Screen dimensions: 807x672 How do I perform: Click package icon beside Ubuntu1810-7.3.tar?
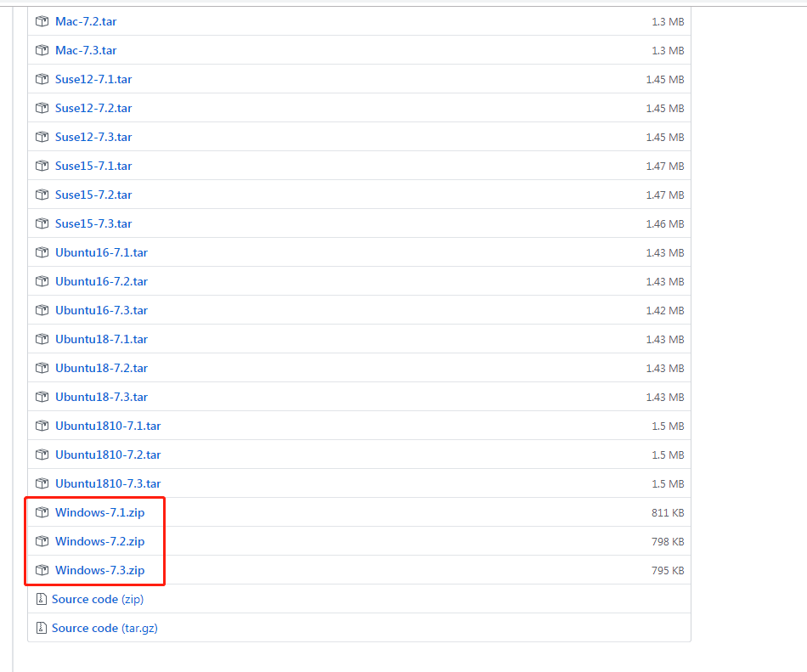pos(42,483)
